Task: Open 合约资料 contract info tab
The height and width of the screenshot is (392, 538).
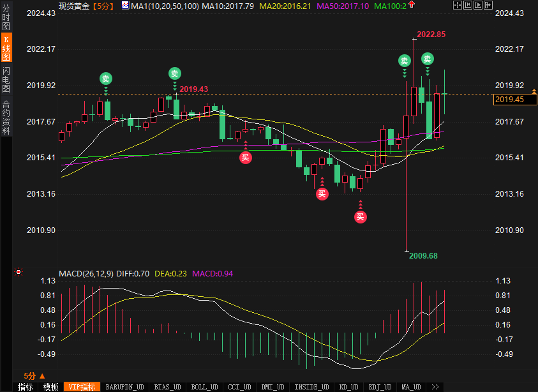Action: tap(6, 117)
